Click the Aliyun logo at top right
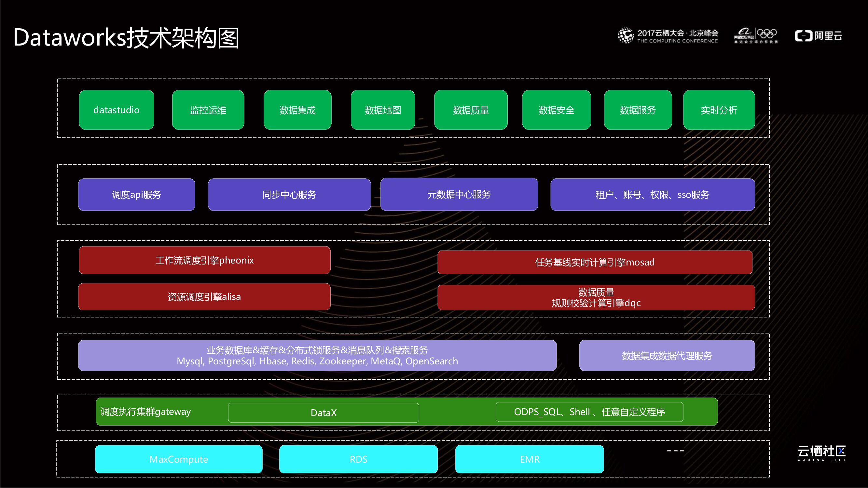The width and height of the screenshot is (868, 488). (x=818, y=36)
